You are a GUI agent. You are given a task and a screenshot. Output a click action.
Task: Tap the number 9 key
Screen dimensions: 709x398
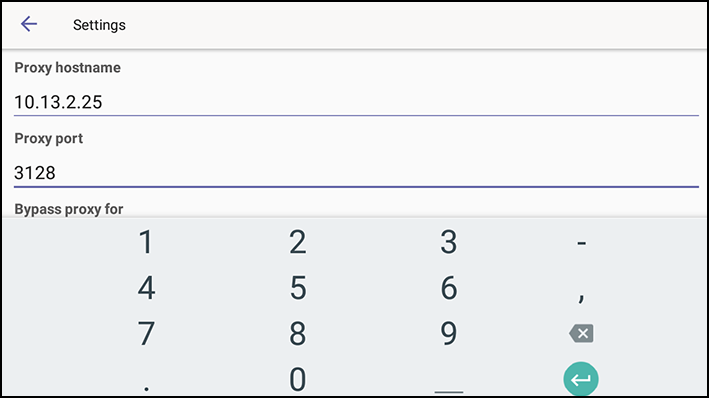pos(449,334)
